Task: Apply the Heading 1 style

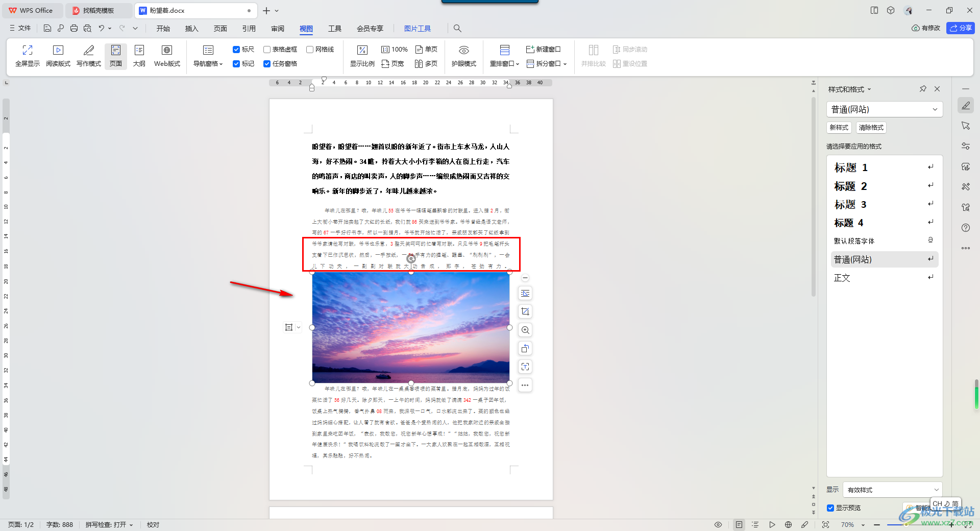Action: (x=885, y=167)
